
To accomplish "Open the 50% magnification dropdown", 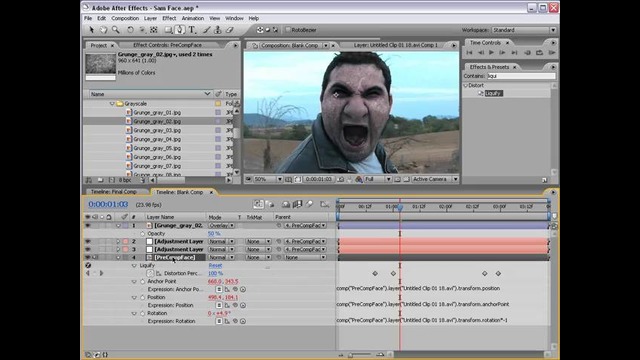I will 268,179.
